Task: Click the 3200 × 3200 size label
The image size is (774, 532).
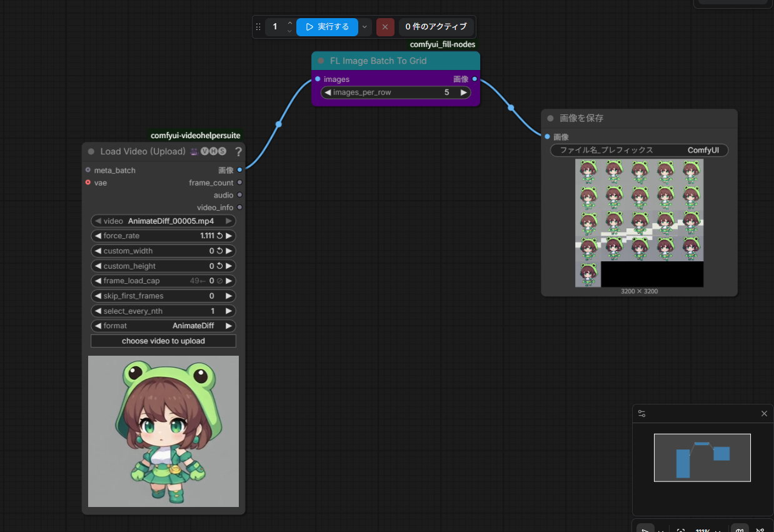Action: click(639, 291)
